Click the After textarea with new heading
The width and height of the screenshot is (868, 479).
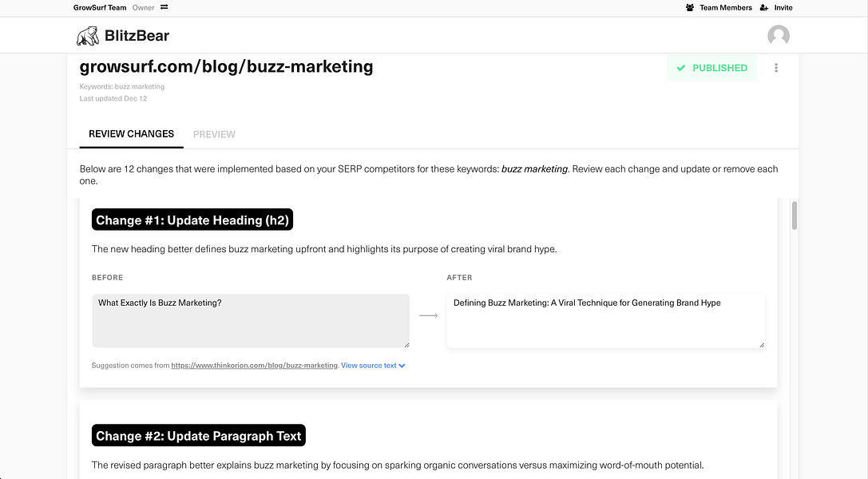pyautogui.click(x=605, y=321)
